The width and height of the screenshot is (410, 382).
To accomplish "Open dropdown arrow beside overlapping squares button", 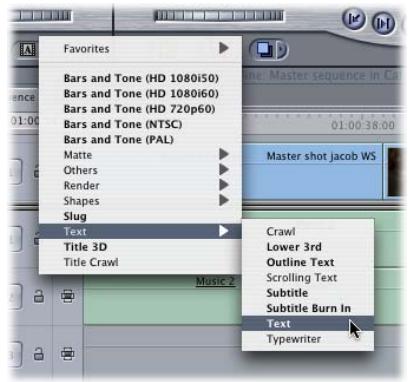I will tap(282, 50).
